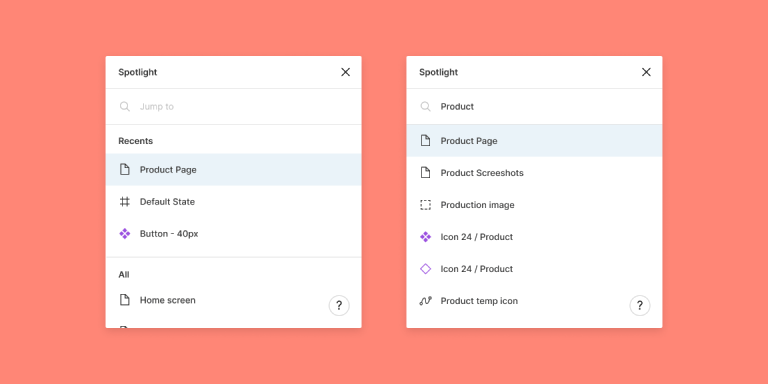Viewport: 768px width, 384px height.
Task: Click the 'All' section heading
Action: [124, 275]
